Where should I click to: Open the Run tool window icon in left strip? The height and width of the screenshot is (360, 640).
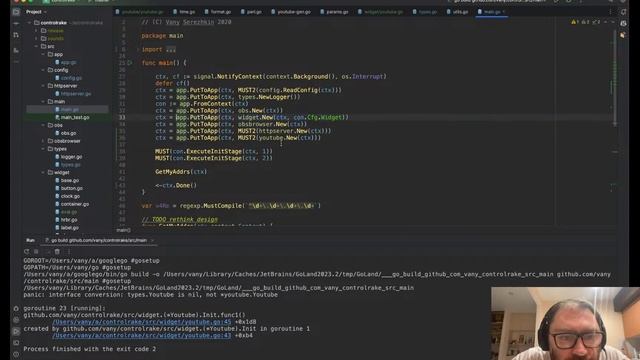click(16, 331)
